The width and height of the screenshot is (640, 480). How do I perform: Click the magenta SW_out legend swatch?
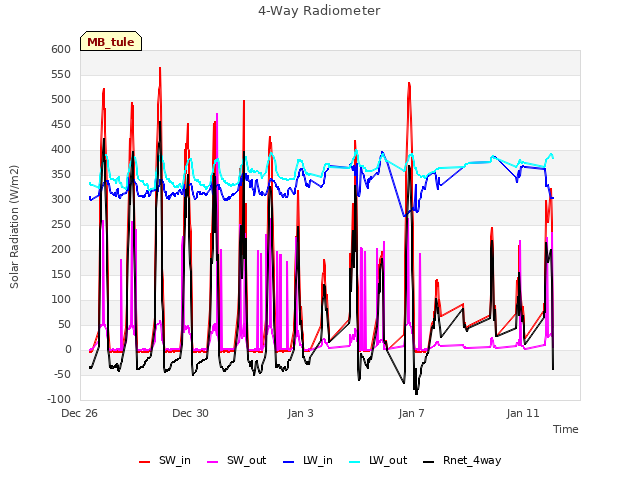213,462
